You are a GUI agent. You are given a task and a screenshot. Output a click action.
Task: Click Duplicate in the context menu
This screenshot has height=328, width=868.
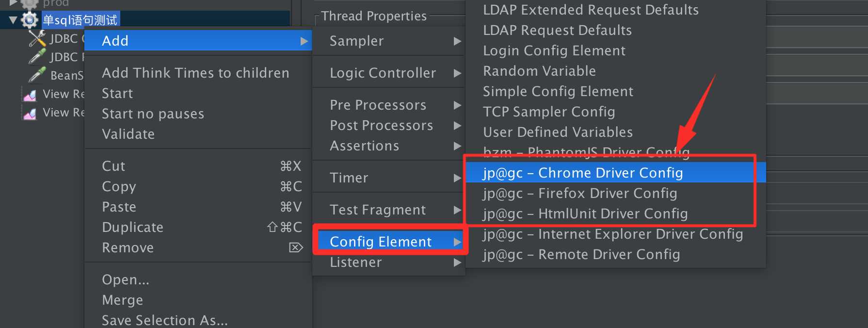pos(132,227)
